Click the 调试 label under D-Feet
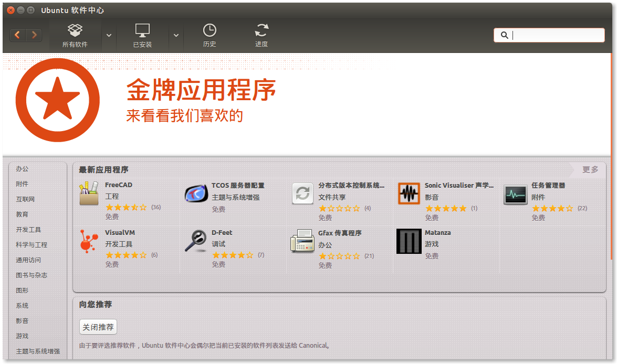This screenshot has width=617, height=364. click(218, 244)
